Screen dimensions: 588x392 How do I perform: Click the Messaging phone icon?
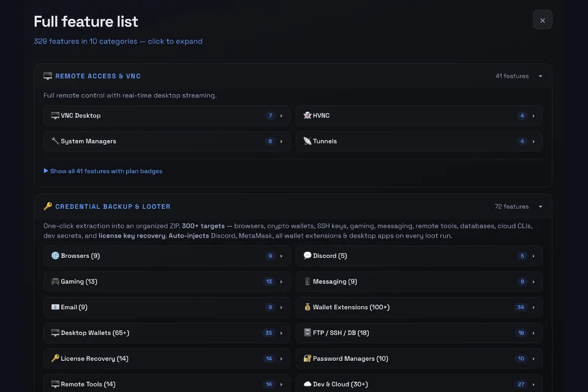(x=307, y=281)
